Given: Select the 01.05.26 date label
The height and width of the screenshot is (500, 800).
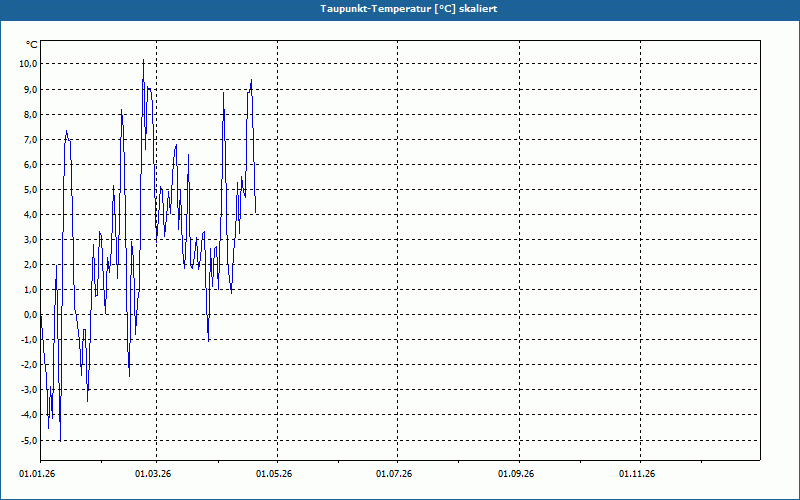Looking at the screenshot, I should (x=276, y=473).
